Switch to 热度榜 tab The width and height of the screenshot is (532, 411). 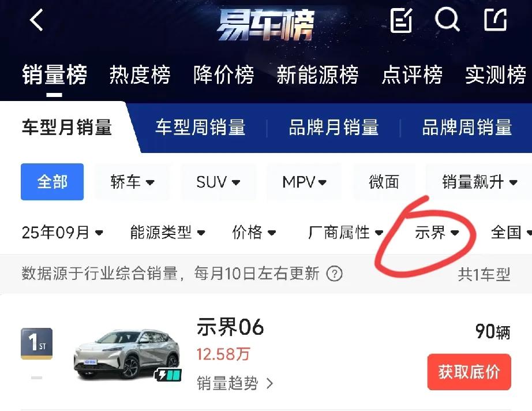tap(140, 74)
